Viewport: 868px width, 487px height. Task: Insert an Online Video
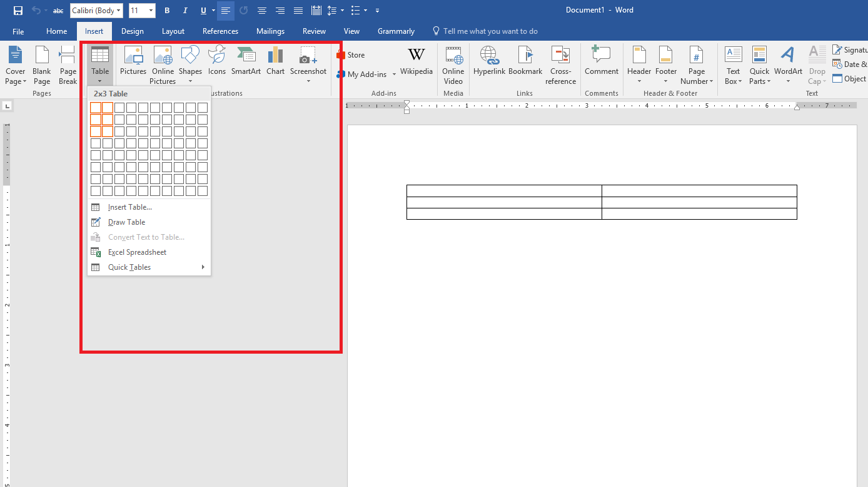pos(453,66)
